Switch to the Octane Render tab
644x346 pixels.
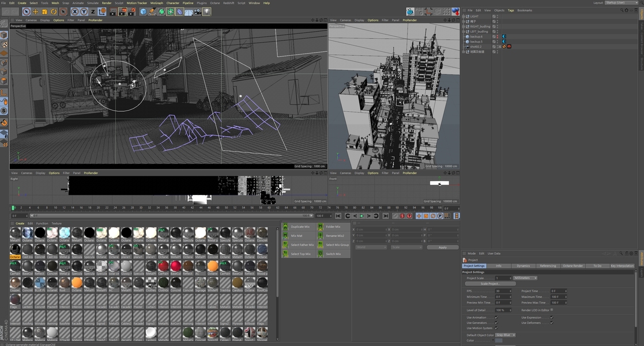pos(573,266)
